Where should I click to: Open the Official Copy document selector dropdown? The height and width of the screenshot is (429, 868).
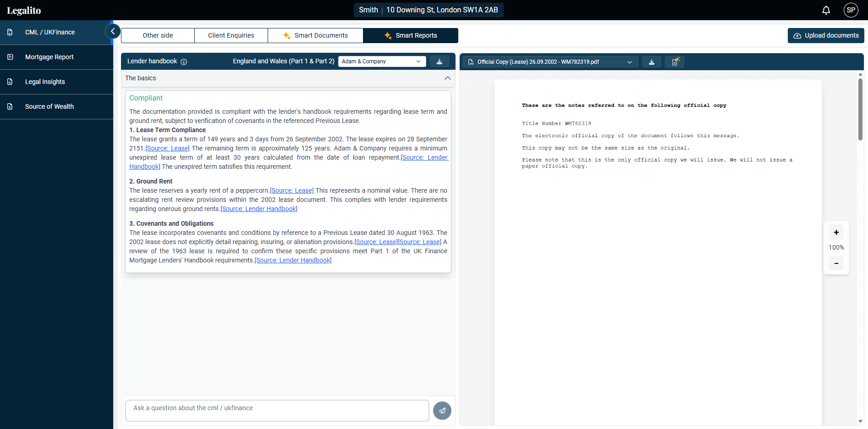[x=550, y=62]
